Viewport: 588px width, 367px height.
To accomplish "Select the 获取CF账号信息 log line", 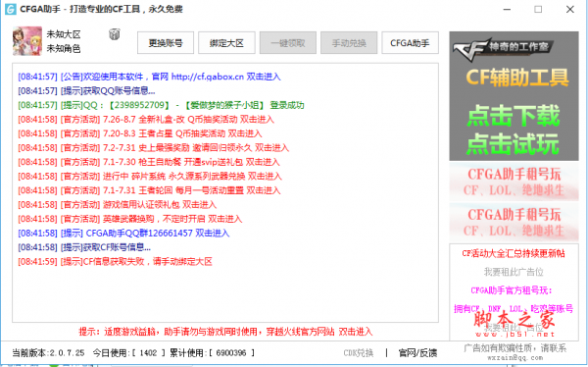I will [x=84, y=247].
